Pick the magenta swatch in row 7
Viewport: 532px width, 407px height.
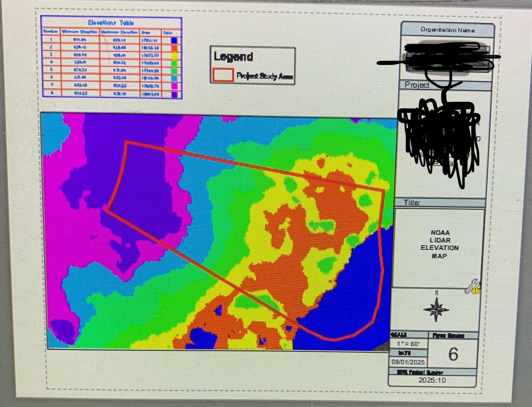(x=174, y=86)
